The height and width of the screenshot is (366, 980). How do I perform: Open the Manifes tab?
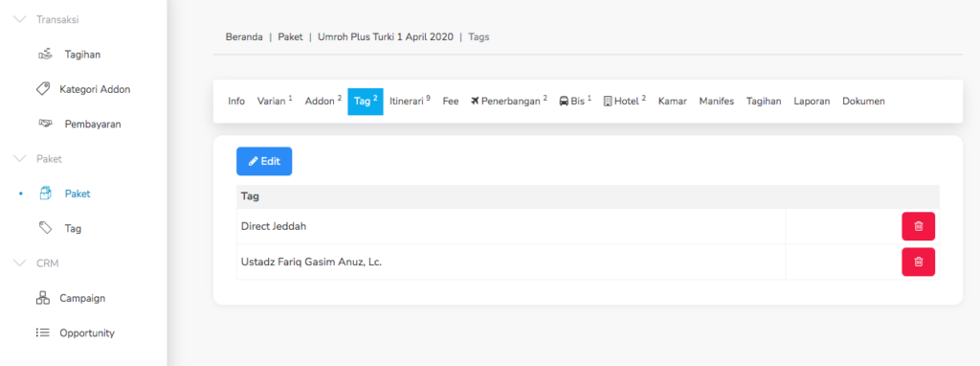click(x=716, y=101)
